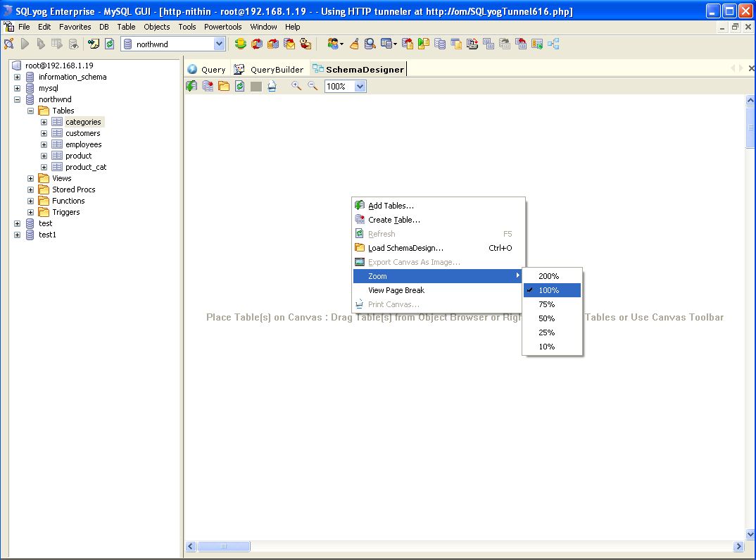Image resolution: width=756 pixels, height=560 pixels.
Task: Open the Powertools menu
Action: pos(222,27)
